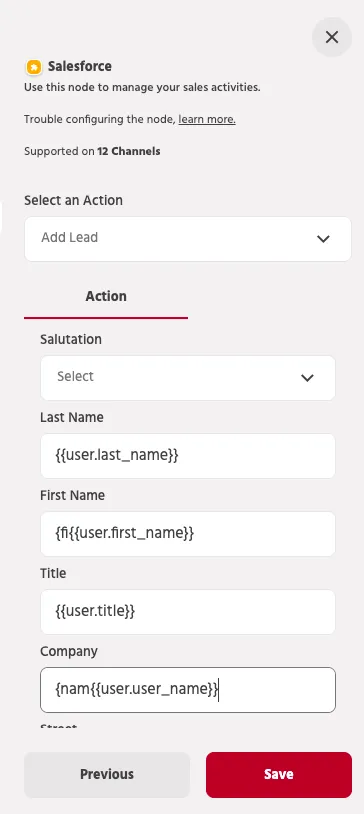364x814 pixels.
Task: Go back using the Previous button
Action: point(107,775)
